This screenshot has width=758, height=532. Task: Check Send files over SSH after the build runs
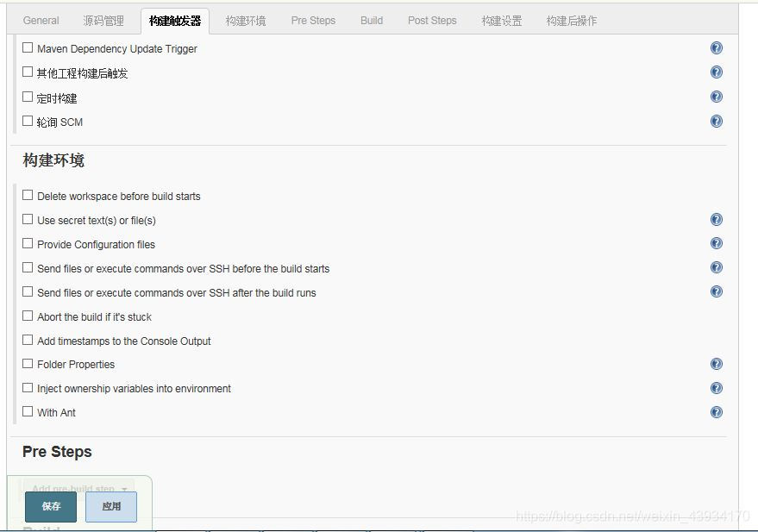click(x=28, y=291)
